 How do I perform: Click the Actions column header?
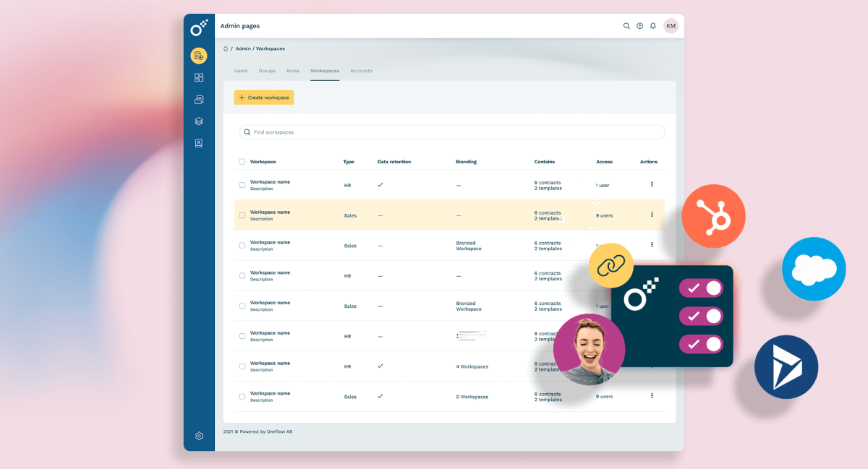(x=649, y=162)
